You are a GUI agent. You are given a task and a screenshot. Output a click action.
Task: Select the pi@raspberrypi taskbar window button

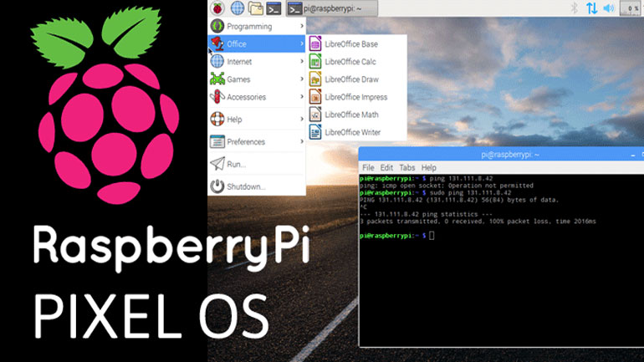332,8
